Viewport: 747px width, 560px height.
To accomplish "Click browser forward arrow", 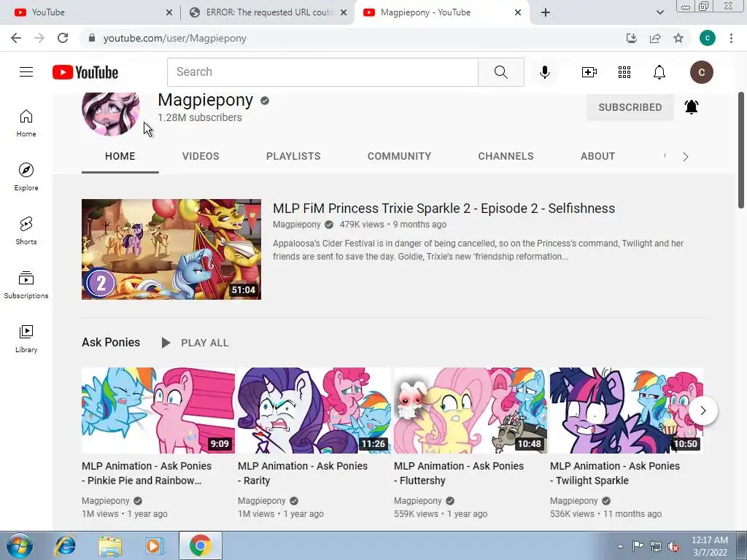I will click(39, 38).
